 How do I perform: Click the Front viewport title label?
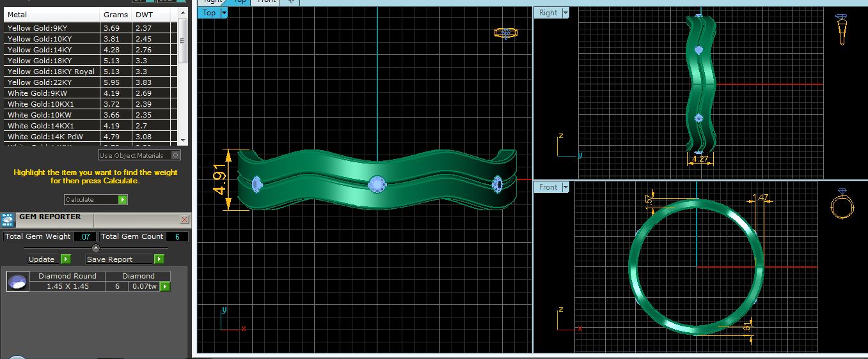(548, 187)
